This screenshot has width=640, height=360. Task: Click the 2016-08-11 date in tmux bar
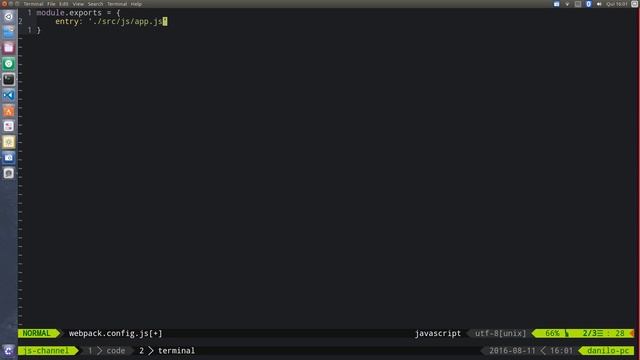pos(512,351)
